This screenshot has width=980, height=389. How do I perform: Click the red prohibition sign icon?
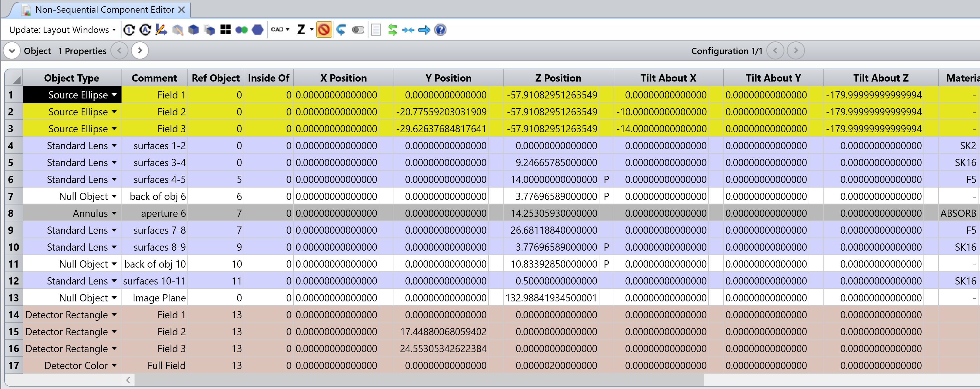324,30
